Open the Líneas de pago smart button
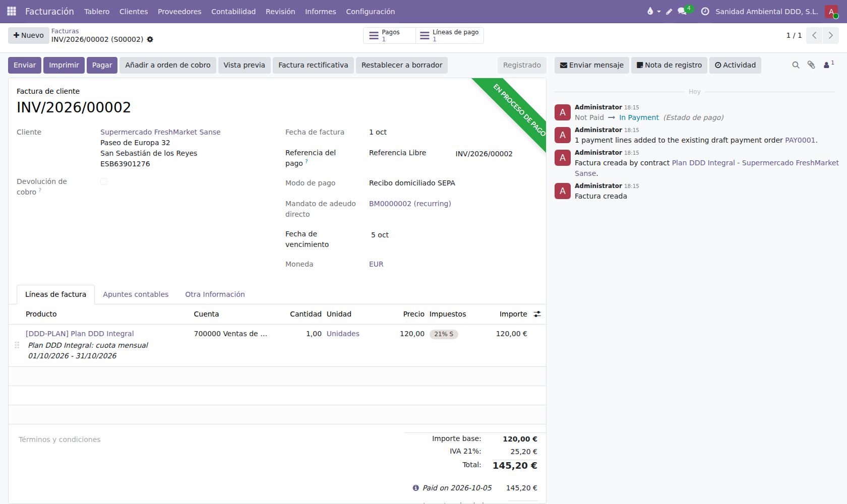 (450, 35)
